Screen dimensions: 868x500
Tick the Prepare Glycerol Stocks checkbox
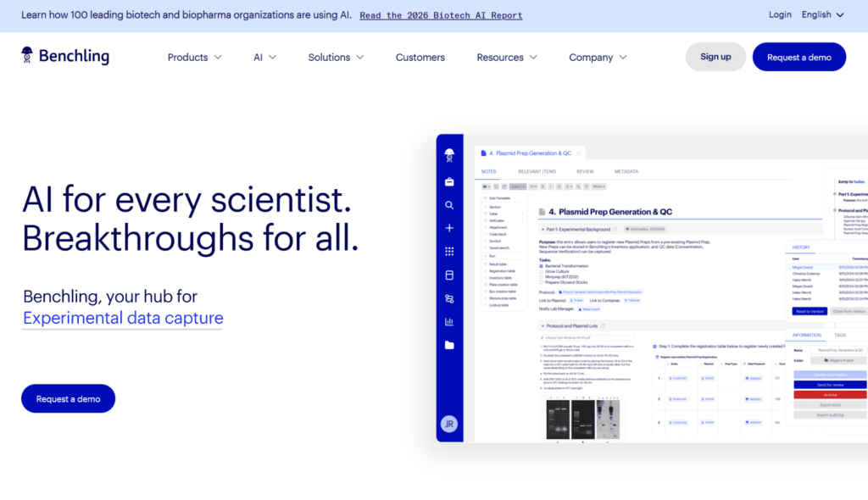[542, 283]
